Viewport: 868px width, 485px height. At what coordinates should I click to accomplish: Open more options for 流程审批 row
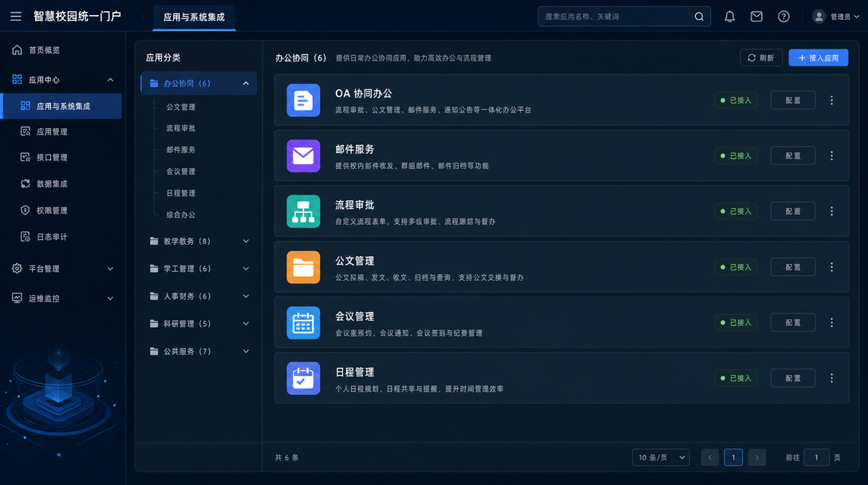[x=831, y=211]
